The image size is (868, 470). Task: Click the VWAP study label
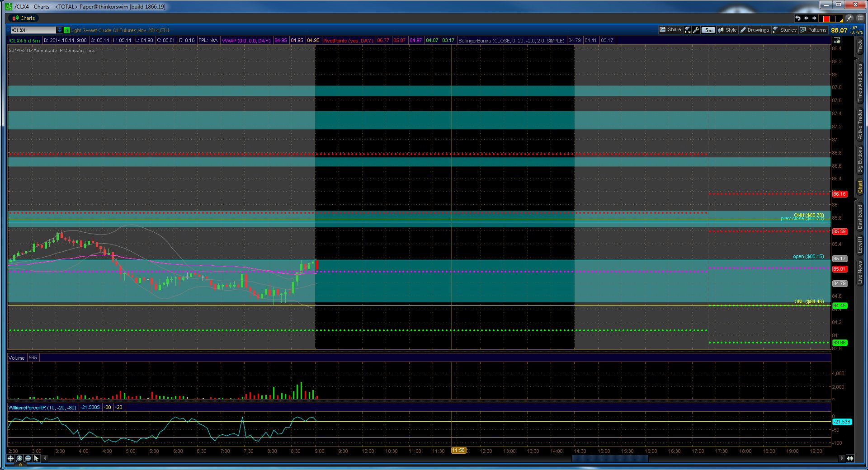(246, 41)
